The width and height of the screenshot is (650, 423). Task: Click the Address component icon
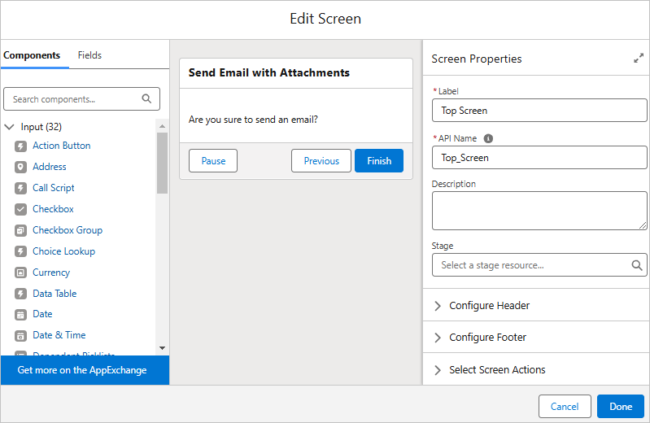pos(21,167)
